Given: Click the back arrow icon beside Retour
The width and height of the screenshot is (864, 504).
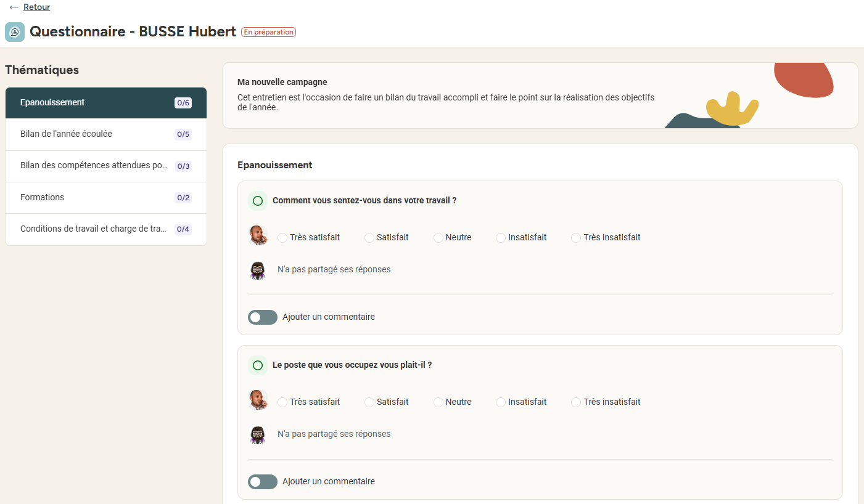Looking at the screenshot, I should 14,7.
